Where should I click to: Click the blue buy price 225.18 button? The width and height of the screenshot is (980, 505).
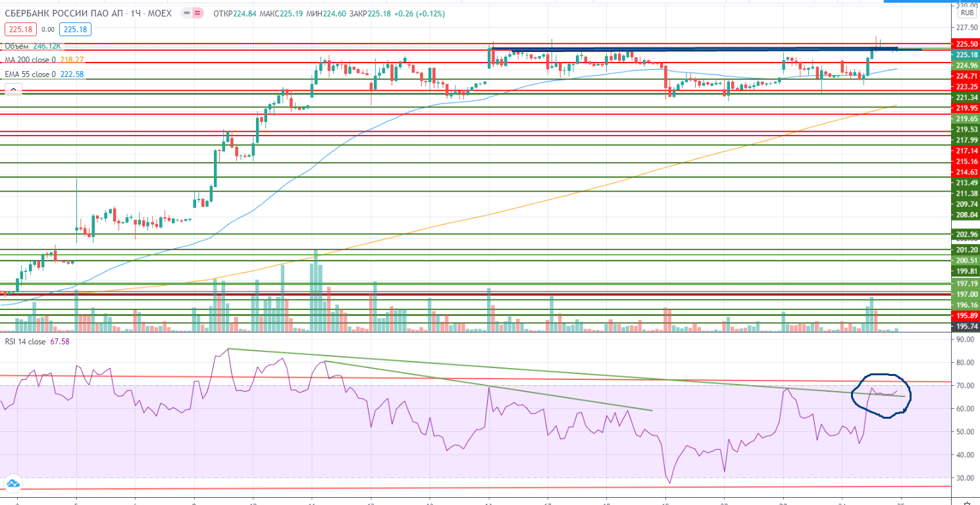click(x=74, y=29)
